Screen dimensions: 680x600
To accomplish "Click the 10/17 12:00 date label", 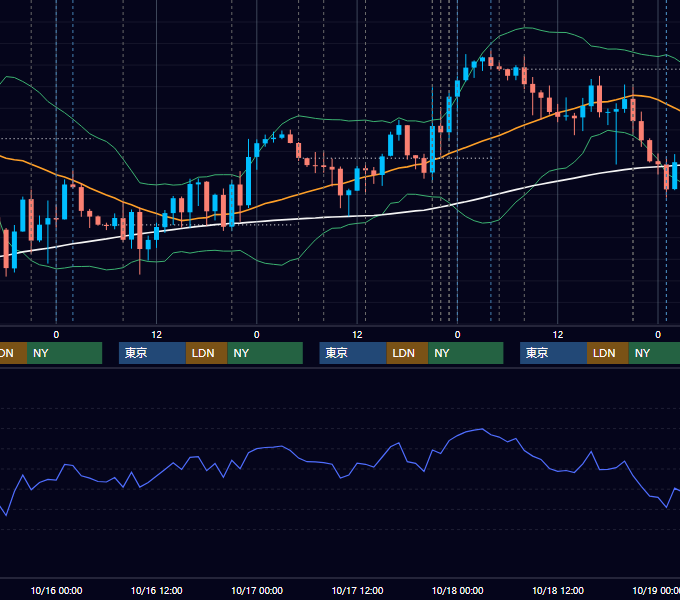I will pos(357,590).
